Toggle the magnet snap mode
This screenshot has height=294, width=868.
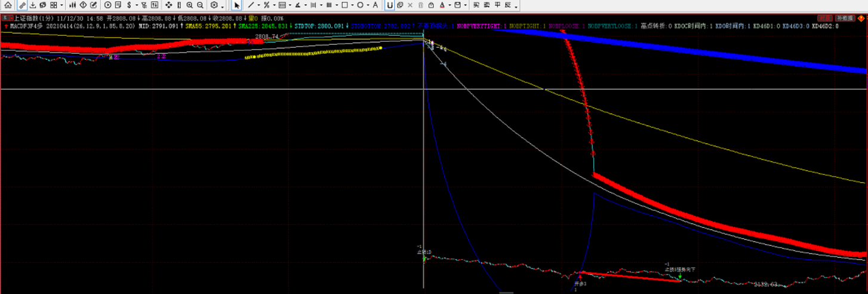pos(389,5)
